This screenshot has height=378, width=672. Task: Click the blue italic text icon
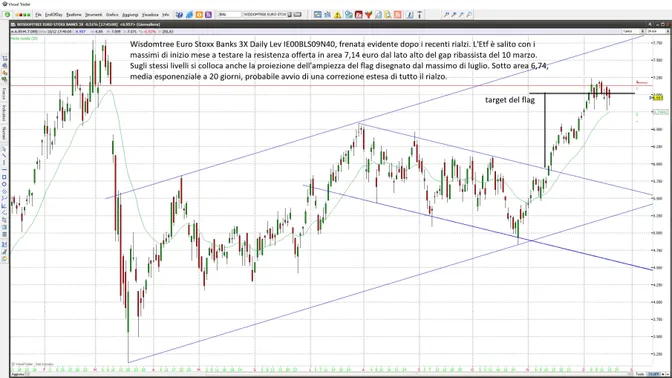[x=410, y=15]
